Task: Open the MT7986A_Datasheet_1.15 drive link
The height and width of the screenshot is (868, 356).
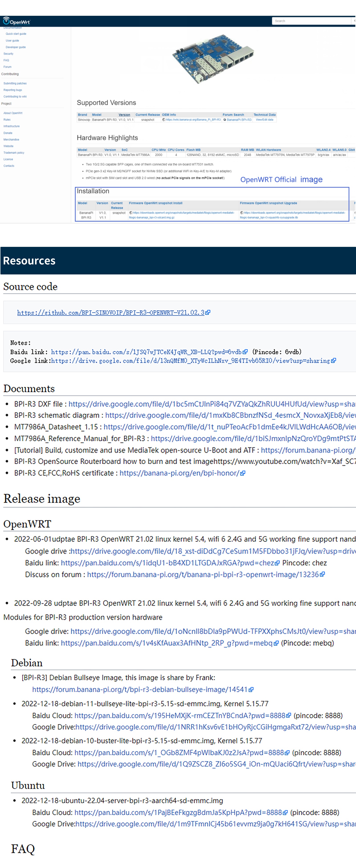Action: (x=229, y=427)
